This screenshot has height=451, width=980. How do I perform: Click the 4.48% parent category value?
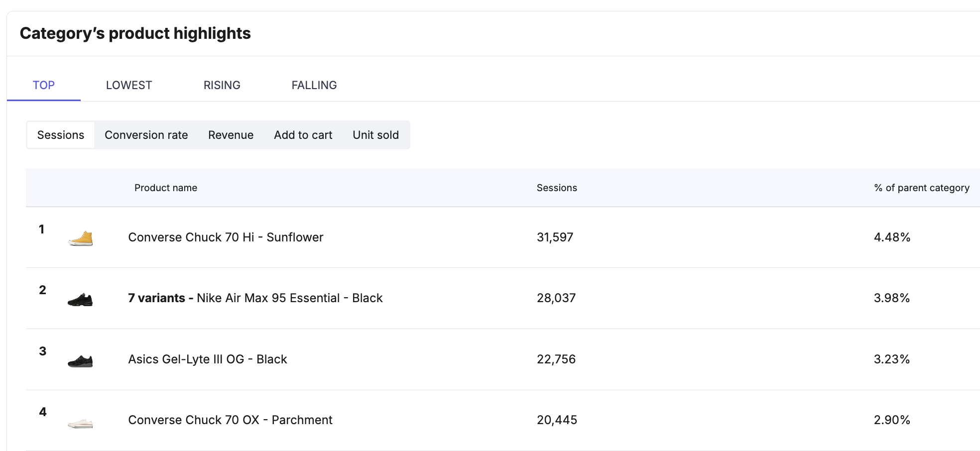[x=892, y=237]
